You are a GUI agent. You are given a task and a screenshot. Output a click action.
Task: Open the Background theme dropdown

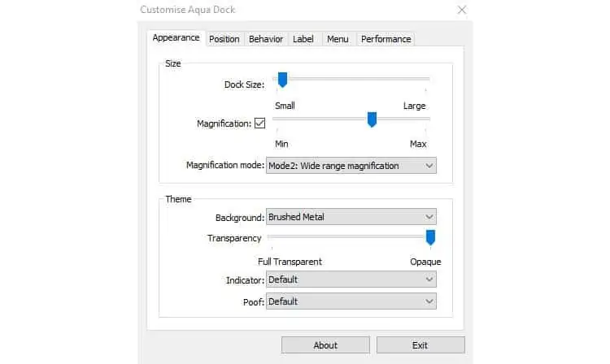pyautogui.click(x=351, y=217)
